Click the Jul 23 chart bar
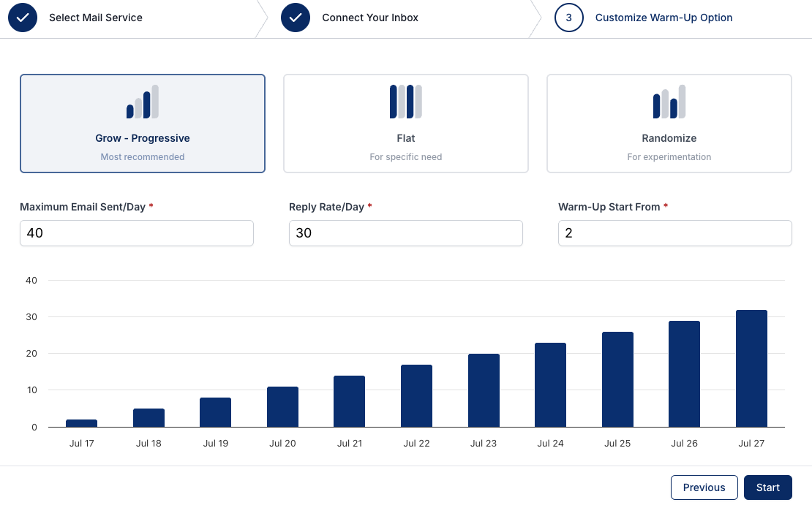 point(484,390)
